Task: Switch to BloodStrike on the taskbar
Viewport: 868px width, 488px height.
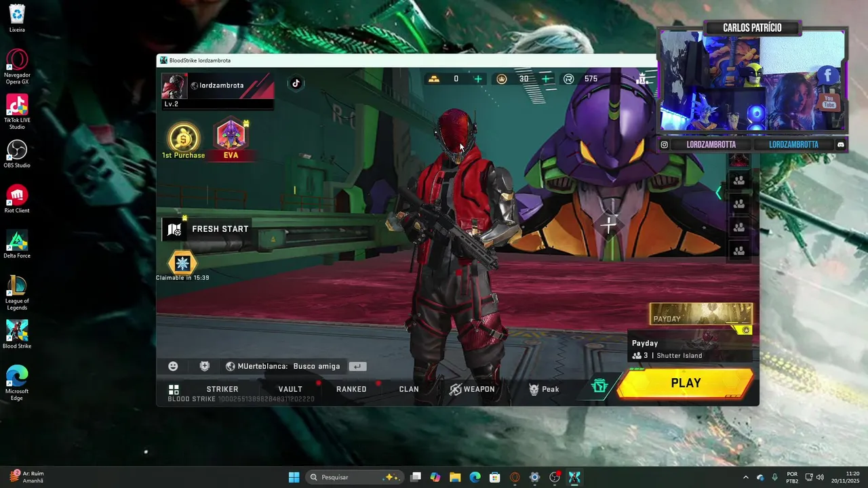Action: 574,477
